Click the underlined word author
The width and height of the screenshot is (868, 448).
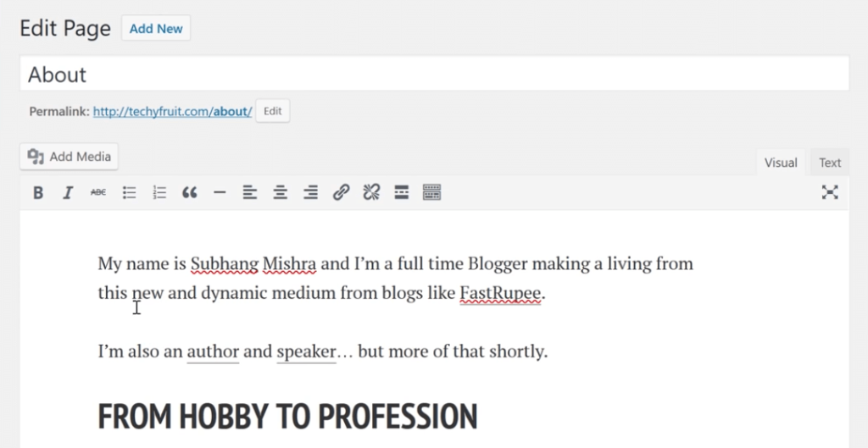point(213,351)
